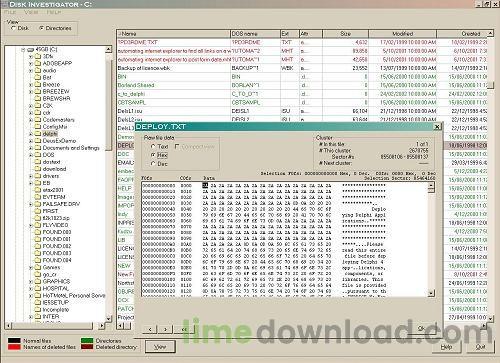
Task: Select the INTER folder in the tree
Action: pos(51,316)
